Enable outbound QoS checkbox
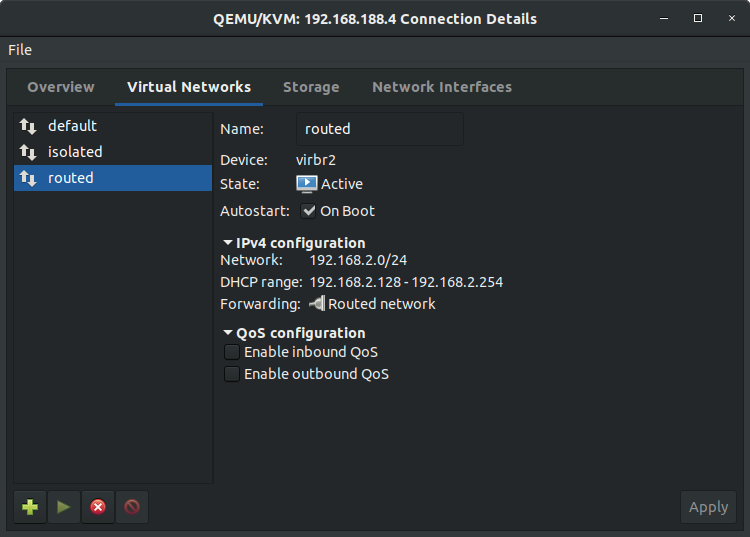This screenshot has height=537, width=750. [x=232, y=374]
